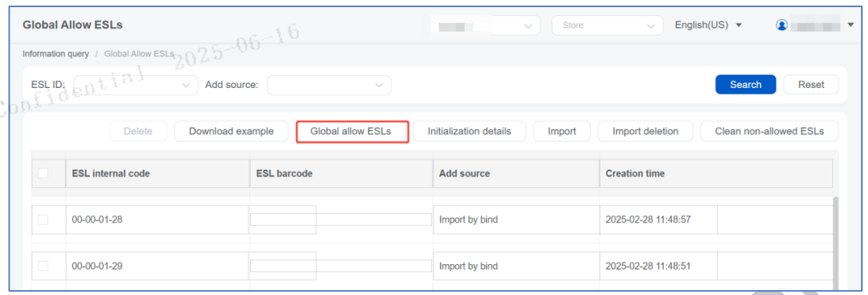The width and height of the screenshot is (868, 295).
Task: Click the Global allow ESLs button
Action: click(352, 132)
